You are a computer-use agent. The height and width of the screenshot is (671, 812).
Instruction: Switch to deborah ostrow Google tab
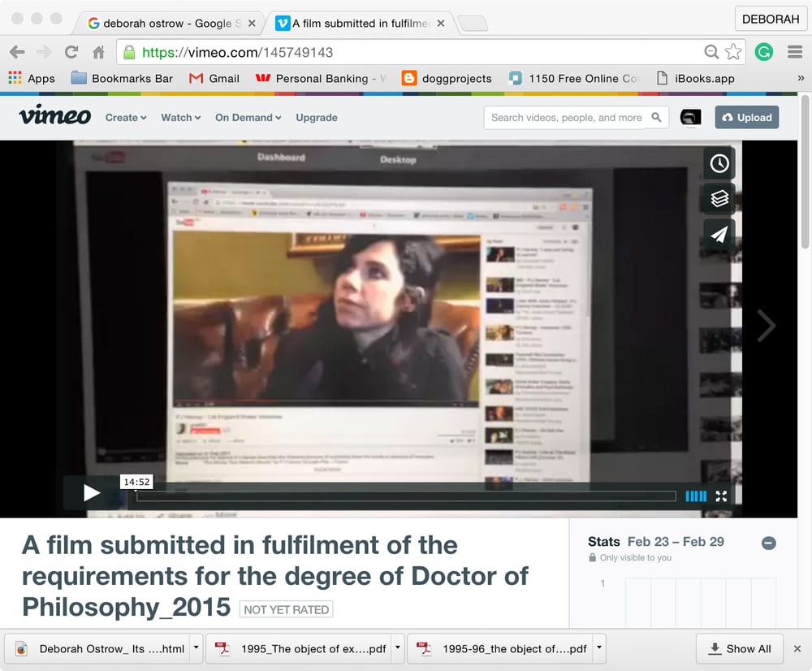(x=171, y=24)
